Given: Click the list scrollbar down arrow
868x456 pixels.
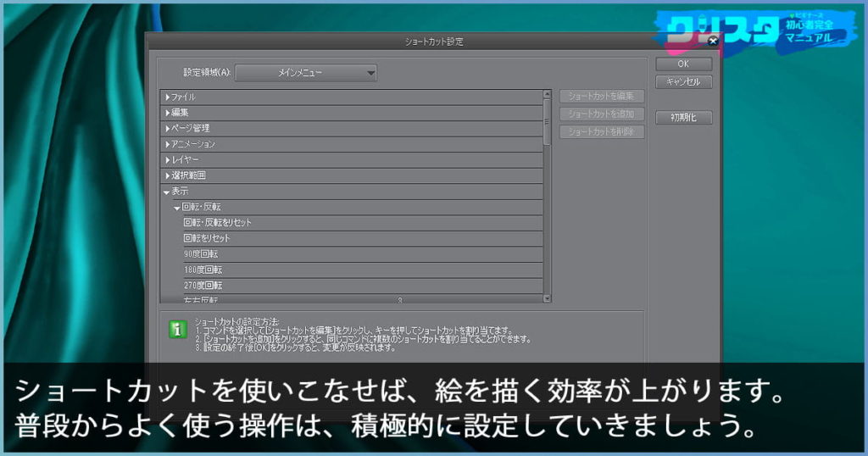Looking at the screenshot, I should (547, 298).
